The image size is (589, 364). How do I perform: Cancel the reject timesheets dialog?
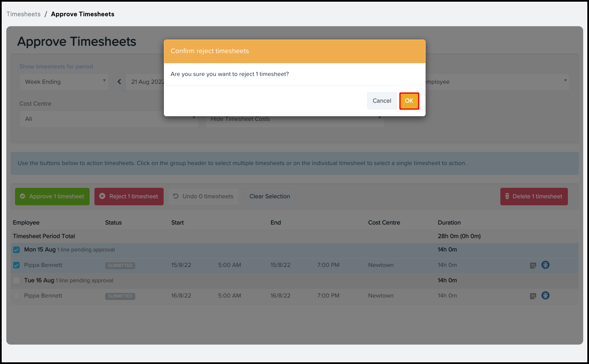[x=382, y=101]
